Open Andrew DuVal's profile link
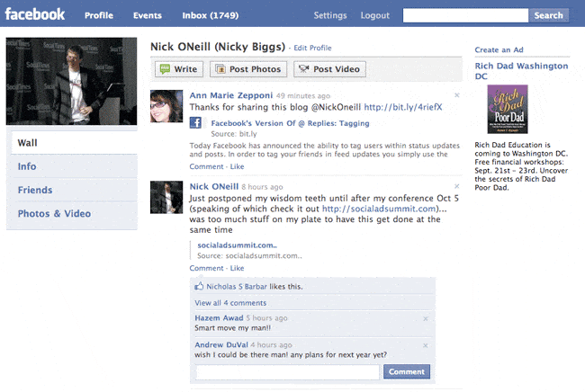The height and width of the screenshot is (392, 585). [x=221, y=344]
